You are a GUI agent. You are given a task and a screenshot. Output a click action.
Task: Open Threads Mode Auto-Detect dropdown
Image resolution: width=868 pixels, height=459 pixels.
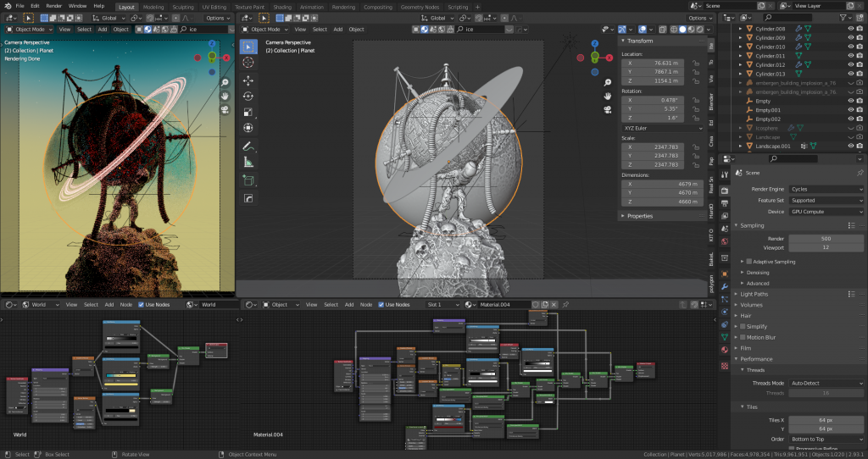(x=826, y=384)
